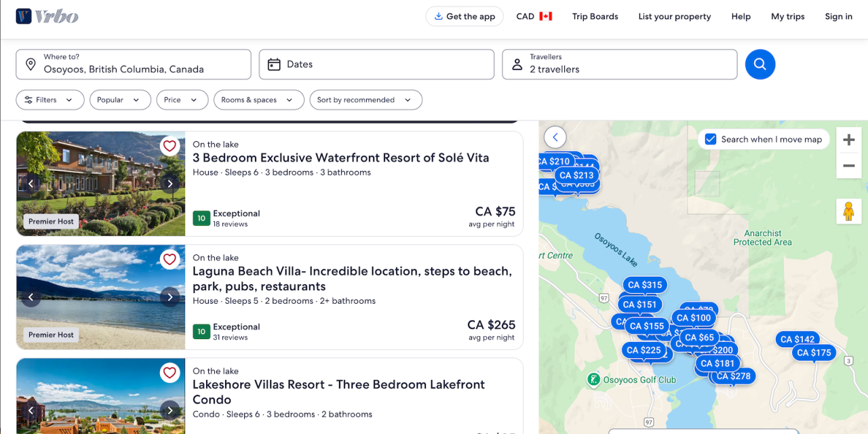
Task: Open the Filters dropdown
Action: [x=50, y=100]
